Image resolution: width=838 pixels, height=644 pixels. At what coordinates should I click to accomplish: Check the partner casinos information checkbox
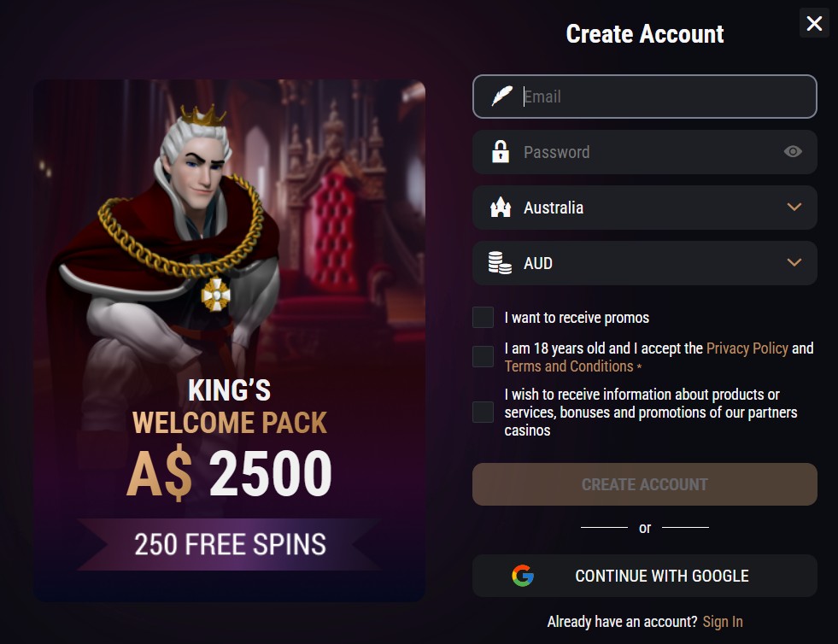tap(483, 413)
